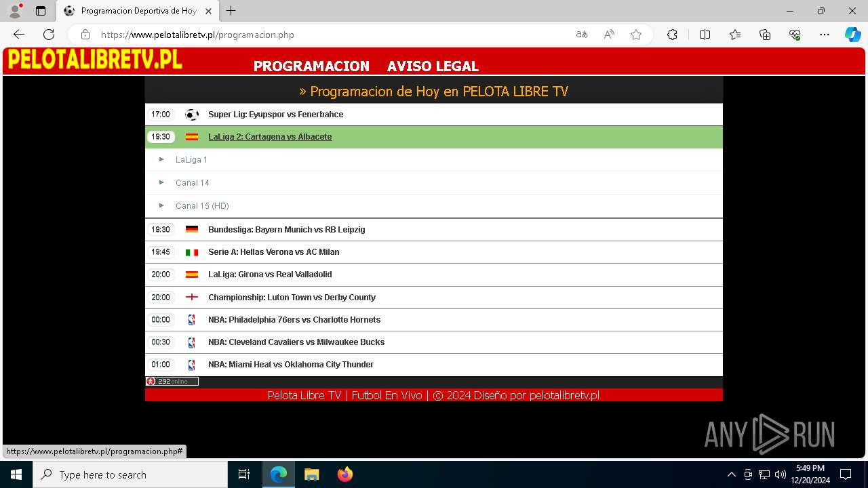This screenshot has width=868, height=488.
Task: Launch Firefox from taskbar
Action: [345, 474]
